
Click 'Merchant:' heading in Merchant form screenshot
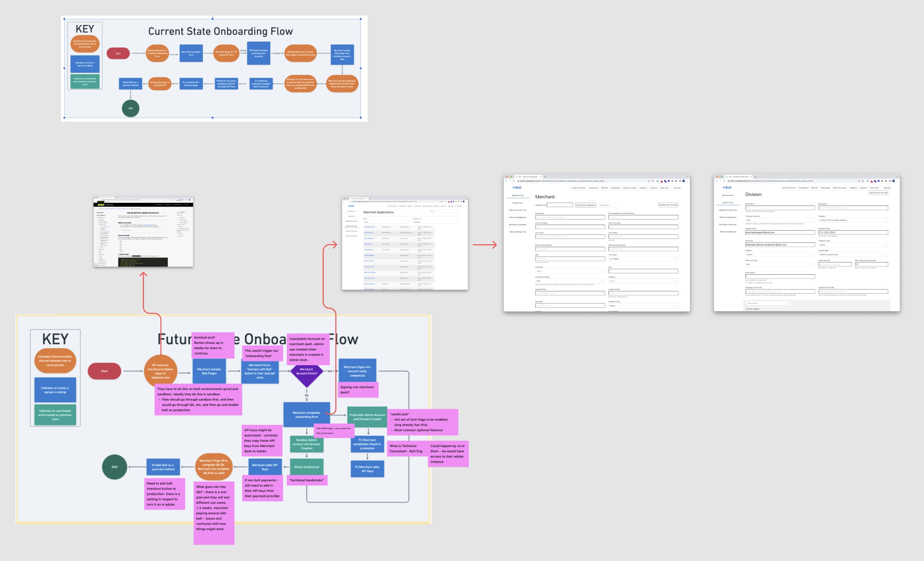pos(545,197)
